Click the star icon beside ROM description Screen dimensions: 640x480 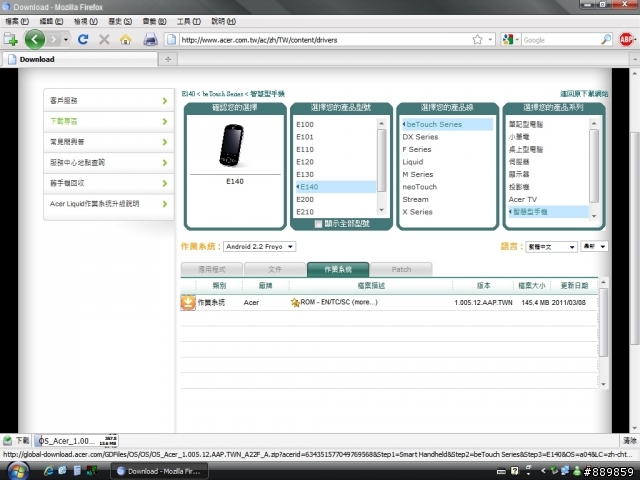[x=295, y=302]
